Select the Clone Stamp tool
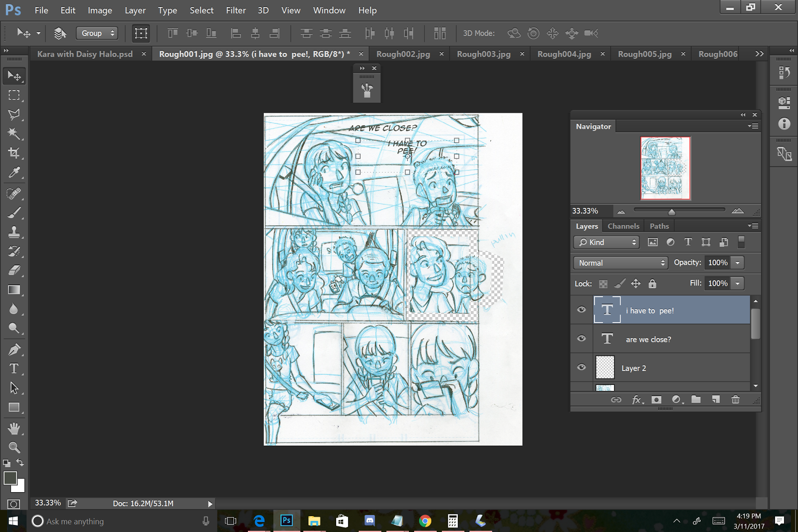 [14, 232]
